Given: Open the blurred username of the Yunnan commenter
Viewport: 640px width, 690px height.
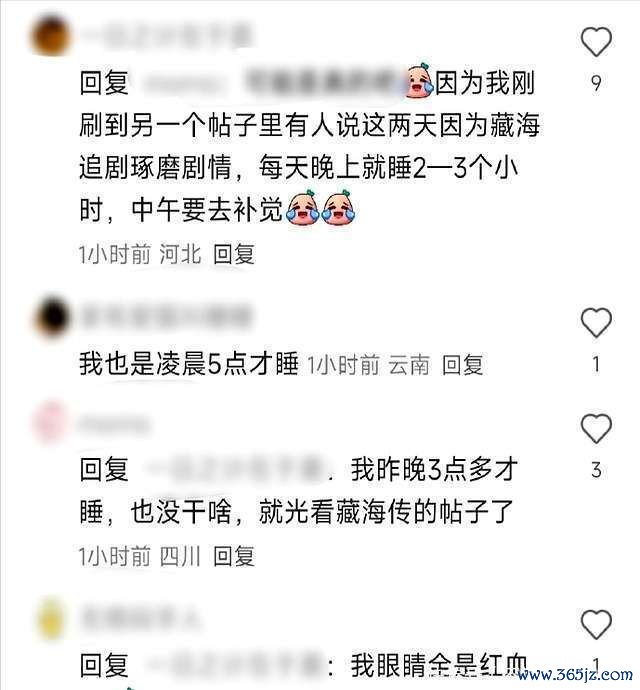Looking at the screenshot, I should click(166, 316).
